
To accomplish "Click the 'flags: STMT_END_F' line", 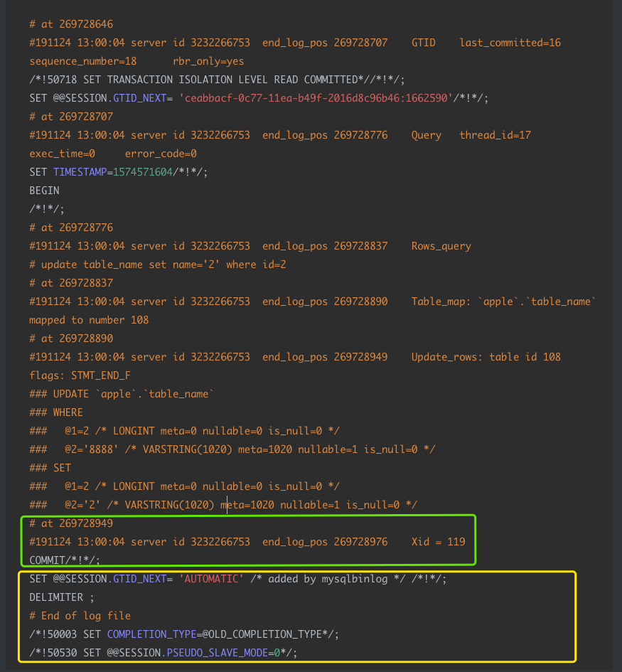I will (80, 375).
